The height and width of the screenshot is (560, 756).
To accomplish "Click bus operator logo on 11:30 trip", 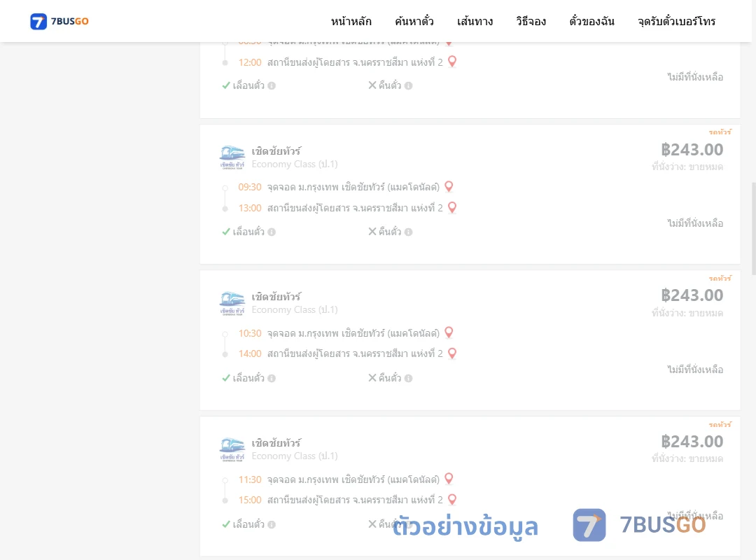I will click(x=232, y=449).
